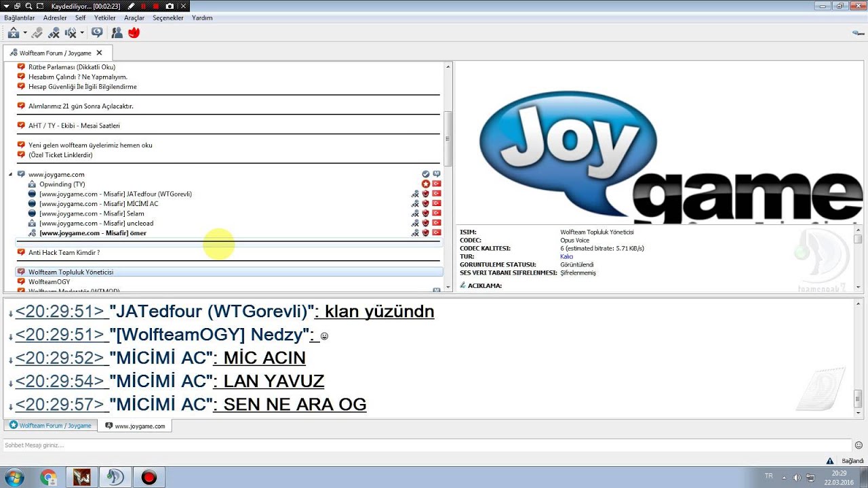Select channel Hesabım Çalındı ? Ne Yapmalıyım.
This screenshot has width=868, height=488.
coord(77,77)
